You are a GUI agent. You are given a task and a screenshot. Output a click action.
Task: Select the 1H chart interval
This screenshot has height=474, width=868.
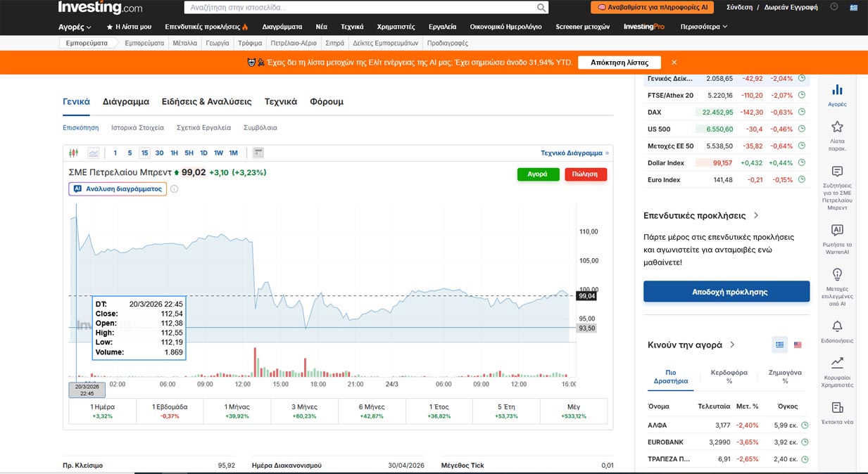point(174,153)
